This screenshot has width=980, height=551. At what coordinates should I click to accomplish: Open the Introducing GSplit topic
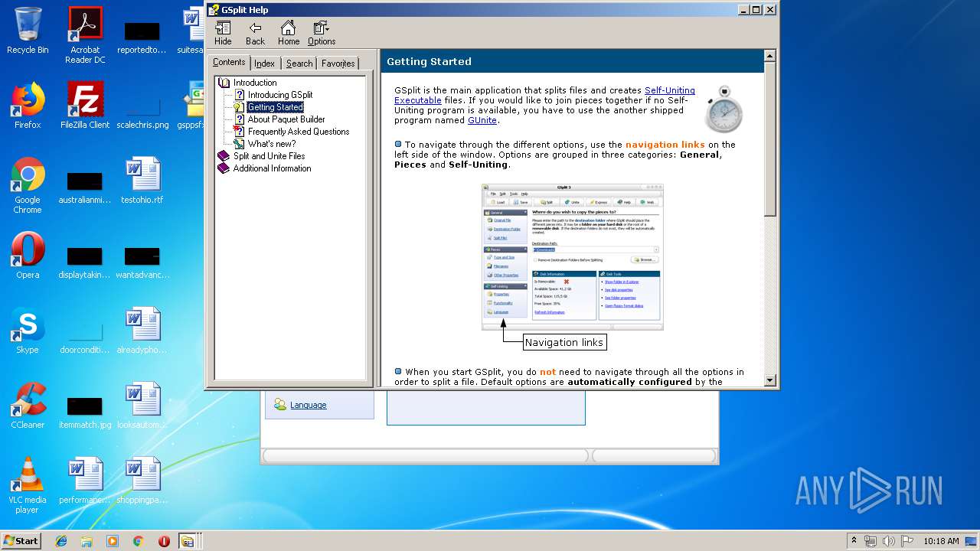click(x=279, y=95)
